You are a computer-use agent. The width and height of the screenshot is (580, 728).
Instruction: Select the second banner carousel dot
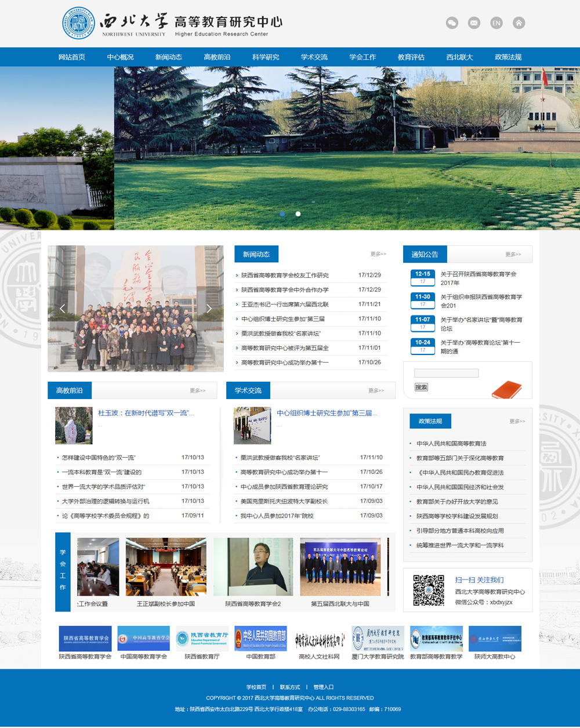coord(298,213)
